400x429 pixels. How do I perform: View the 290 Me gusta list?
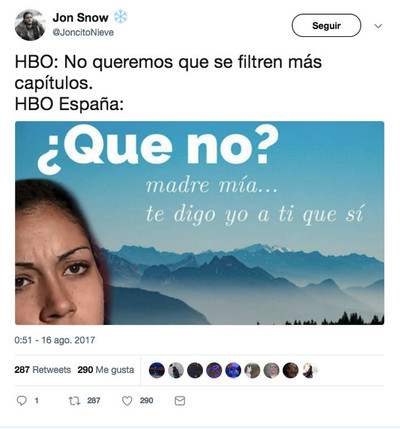(x=106, y=370)
